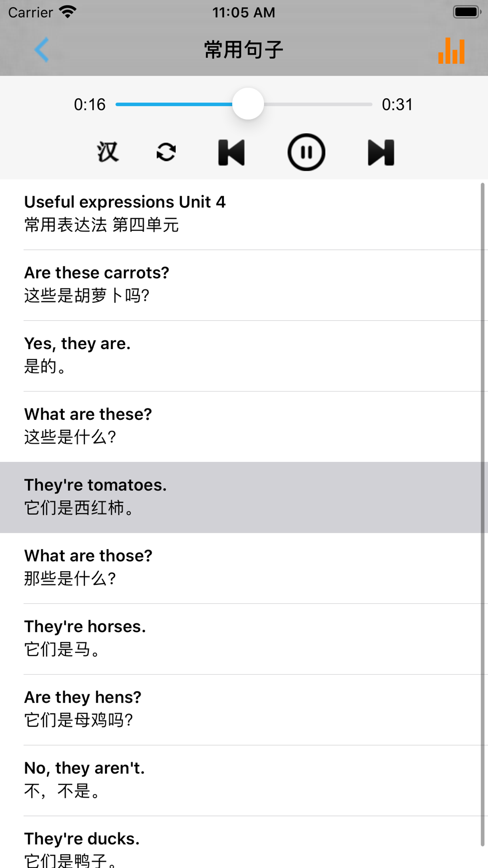Open the orange audio bars icon
Screen dimensions: 488x868
pos(451,51)
